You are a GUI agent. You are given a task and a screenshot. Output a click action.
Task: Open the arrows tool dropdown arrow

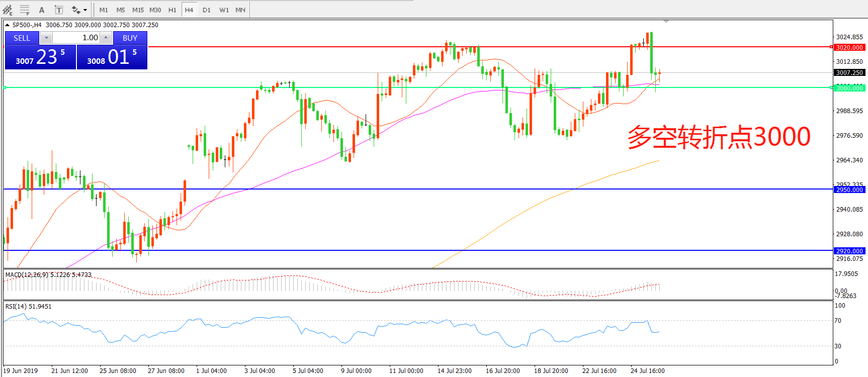coord(85,10)
